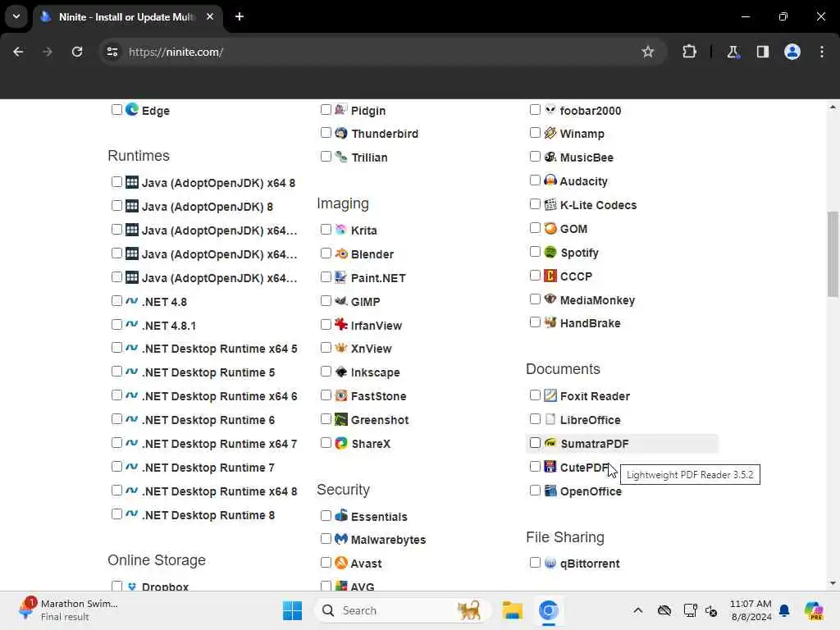
Task: Bookmark this page with the star icon
Action: click(648, 52)
